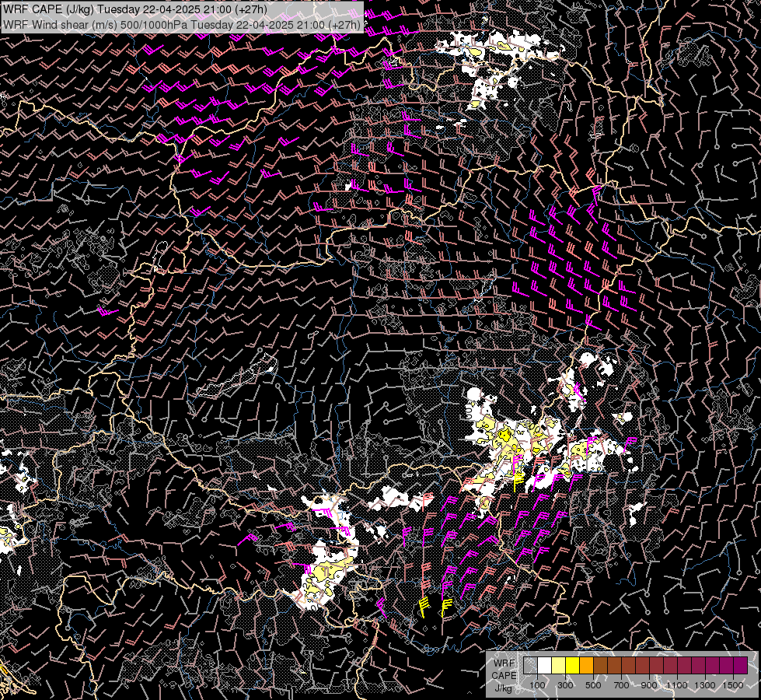Image resolution: width=761 pixels, height=700 pixels.
Task: Click the last purple legend swatch above 1500
Action: coord(740,666)
